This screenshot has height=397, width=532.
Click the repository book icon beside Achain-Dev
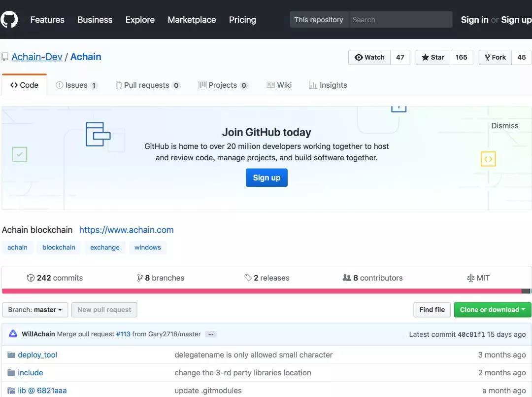pyautogui.click(x=5, y=57)
